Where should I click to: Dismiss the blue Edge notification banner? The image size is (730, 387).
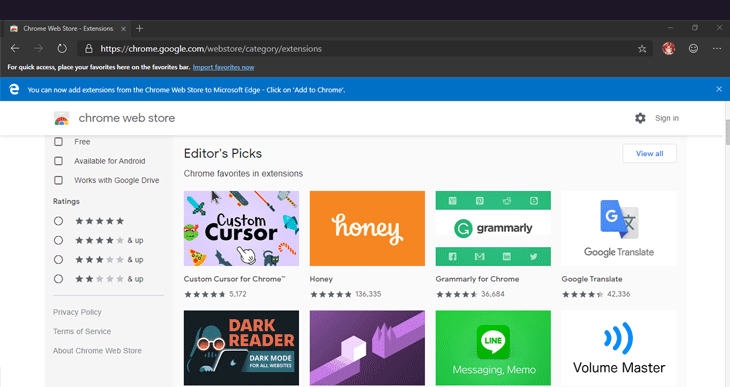pos(719,89)
